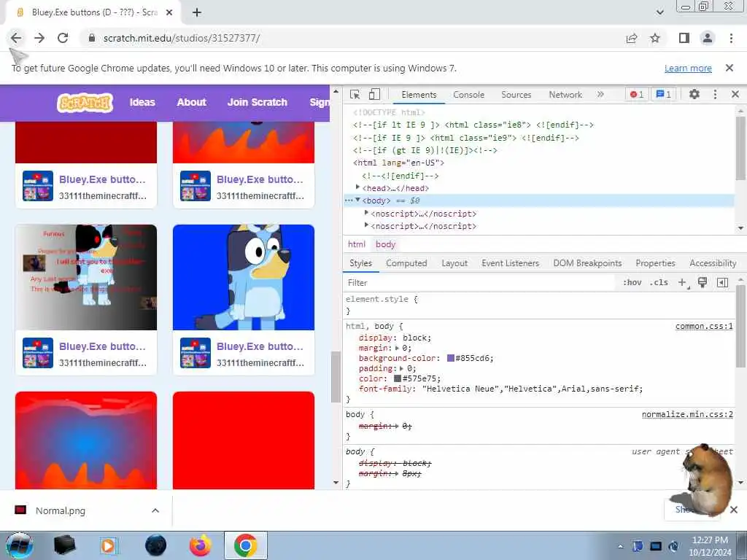Open the DOM Breakpoints tab

(x=587, y=262)
